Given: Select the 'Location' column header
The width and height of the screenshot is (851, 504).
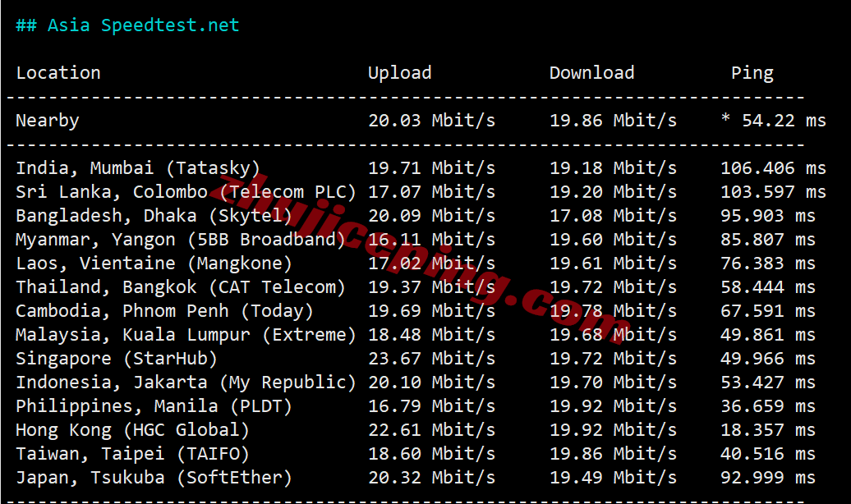Looking at the screenshot, I should coord(58,73).
